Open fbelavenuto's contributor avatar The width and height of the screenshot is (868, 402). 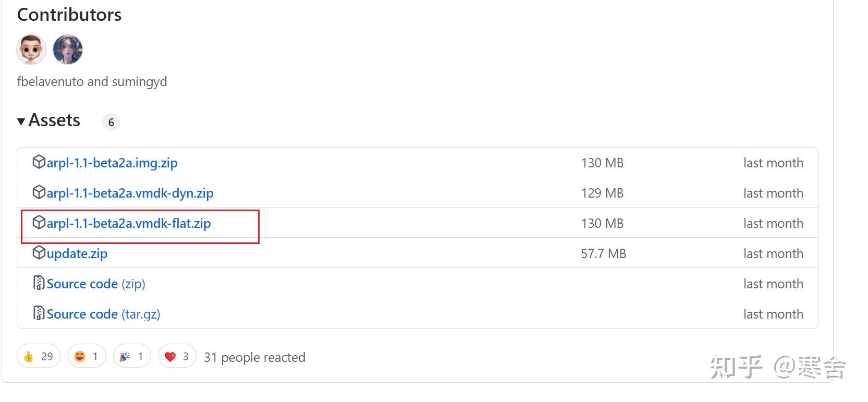coord(31,50)
